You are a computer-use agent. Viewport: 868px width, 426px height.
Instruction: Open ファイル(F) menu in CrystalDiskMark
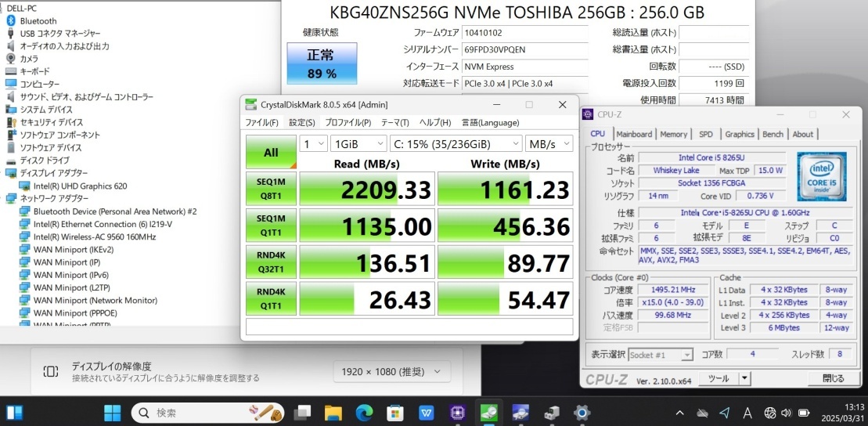[x=262, y=122]
